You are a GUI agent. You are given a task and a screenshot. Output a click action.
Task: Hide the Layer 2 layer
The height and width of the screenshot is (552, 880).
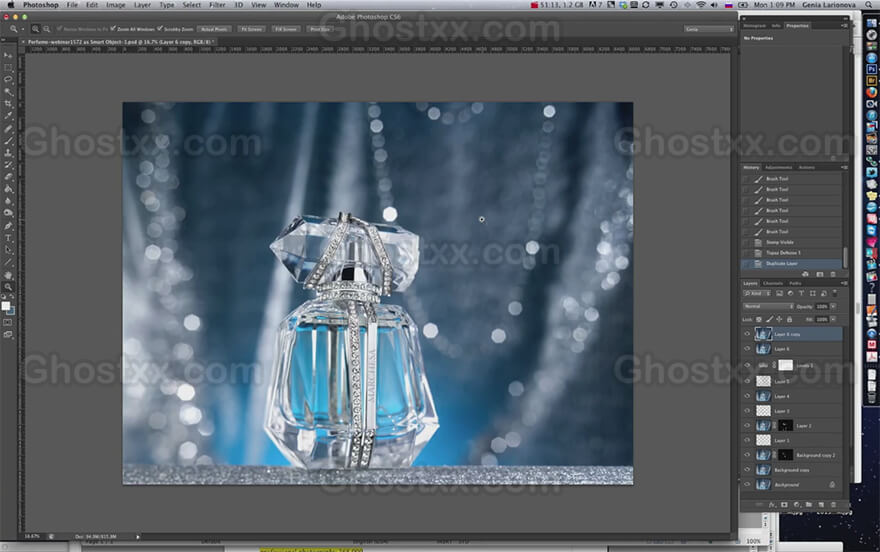(x=747, y=426)
